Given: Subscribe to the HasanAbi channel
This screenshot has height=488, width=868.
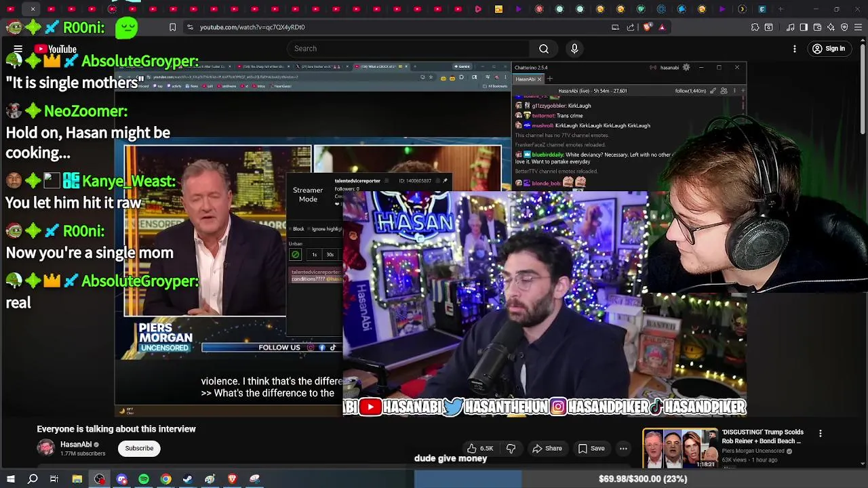Looking at the screenshot, I should pyautogui.click(x=139, y=448).
